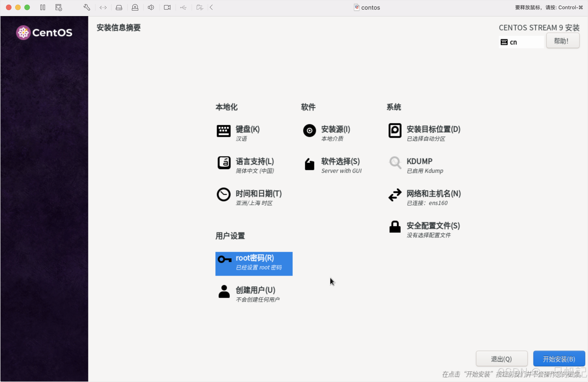Viewport: 588px width, 382px height.
Task: Click the disk icon for 安装目标位置(D)
Action: tap(395, 131)
